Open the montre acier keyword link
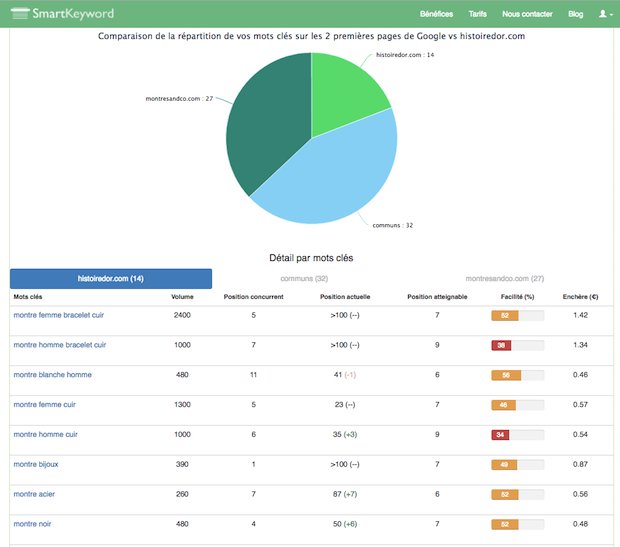Screen dimensions: 620x547 34,494
